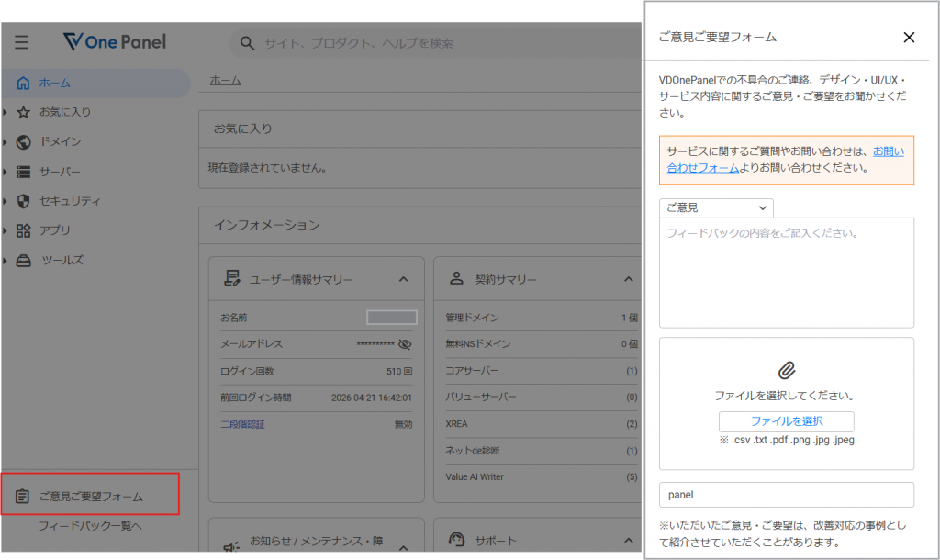Click the ファイルを選択 button
The width and height of the screenshot is (940, 560).
787,421
